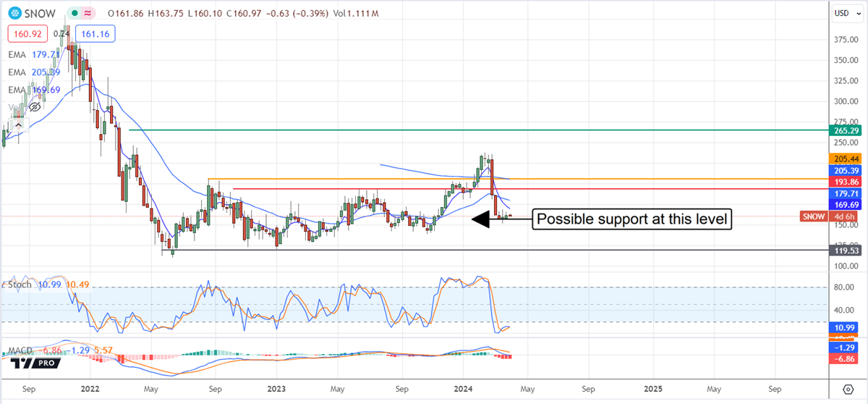The image size is (868, 404).
Task: Click the orange 205.44 price axis tag
Action: click(846, 159)
